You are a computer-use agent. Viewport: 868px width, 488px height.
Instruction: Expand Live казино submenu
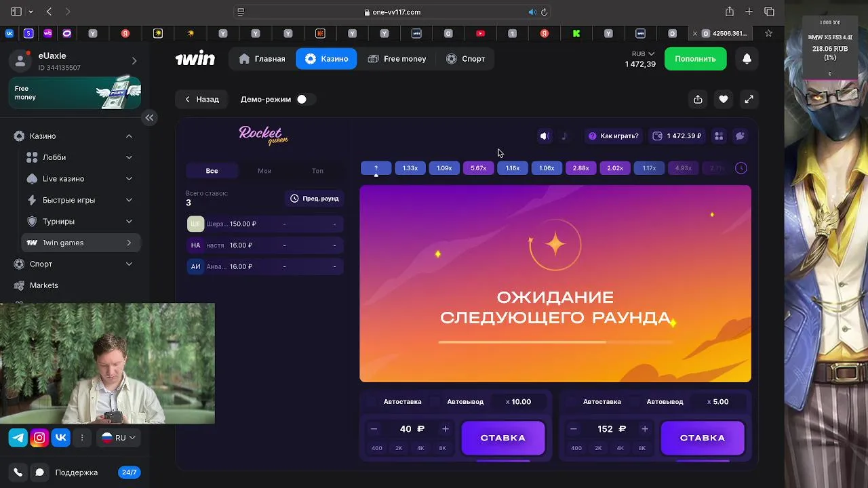click(x=129, y=179)
